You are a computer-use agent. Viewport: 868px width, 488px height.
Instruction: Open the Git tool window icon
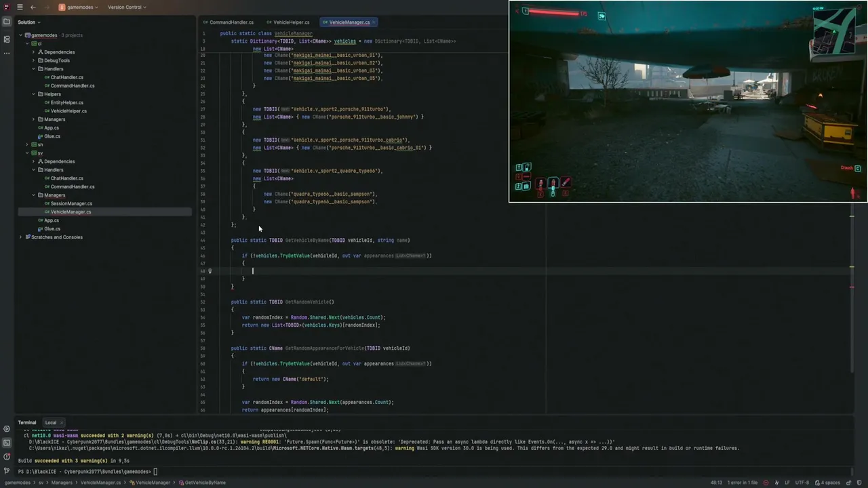[x=7, y=470]
